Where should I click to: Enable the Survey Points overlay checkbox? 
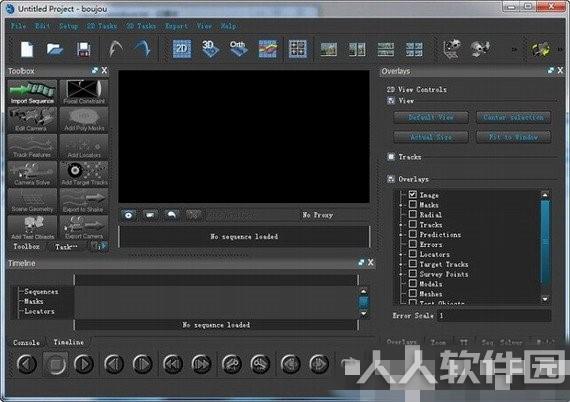[x=413, y=273]
